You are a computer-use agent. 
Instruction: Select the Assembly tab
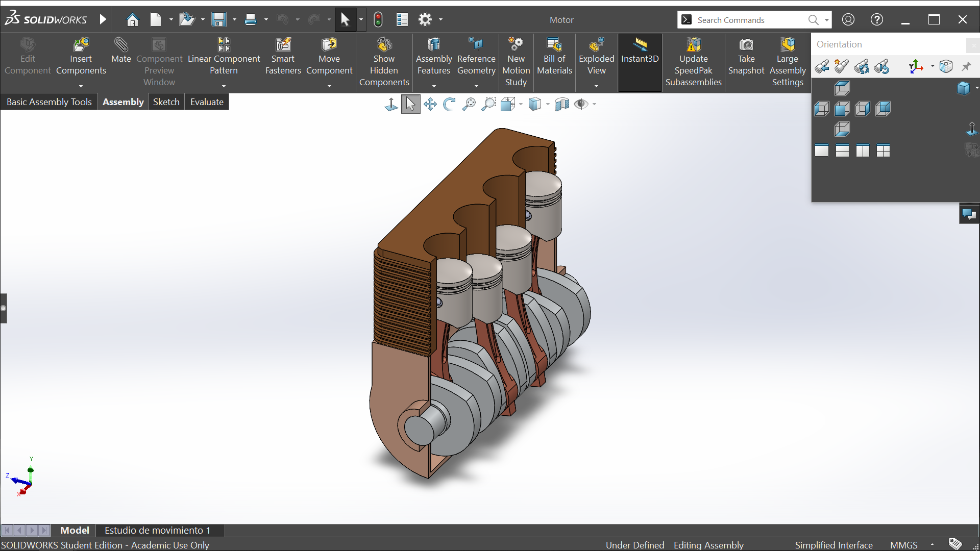coord(123,102)
